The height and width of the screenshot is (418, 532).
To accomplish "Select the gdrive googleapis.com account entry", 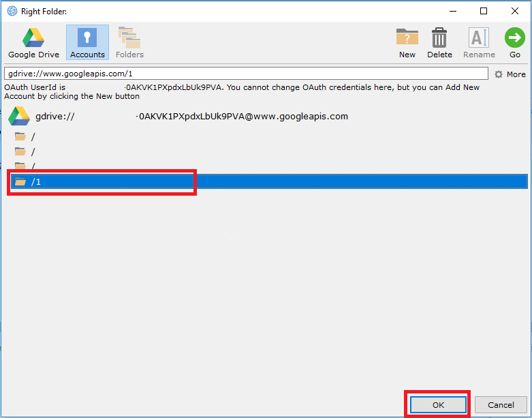I will [191, 117].
